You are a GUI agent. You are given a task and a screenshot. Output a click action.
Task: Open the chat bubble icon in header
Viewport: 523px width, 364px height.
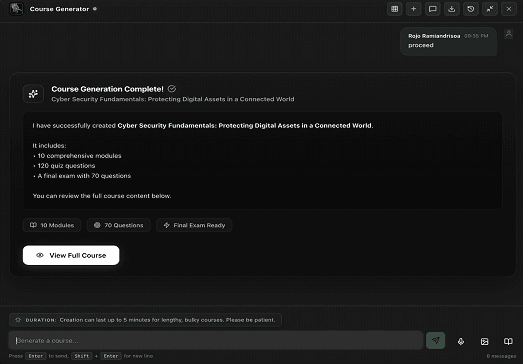tap(433, 9)
